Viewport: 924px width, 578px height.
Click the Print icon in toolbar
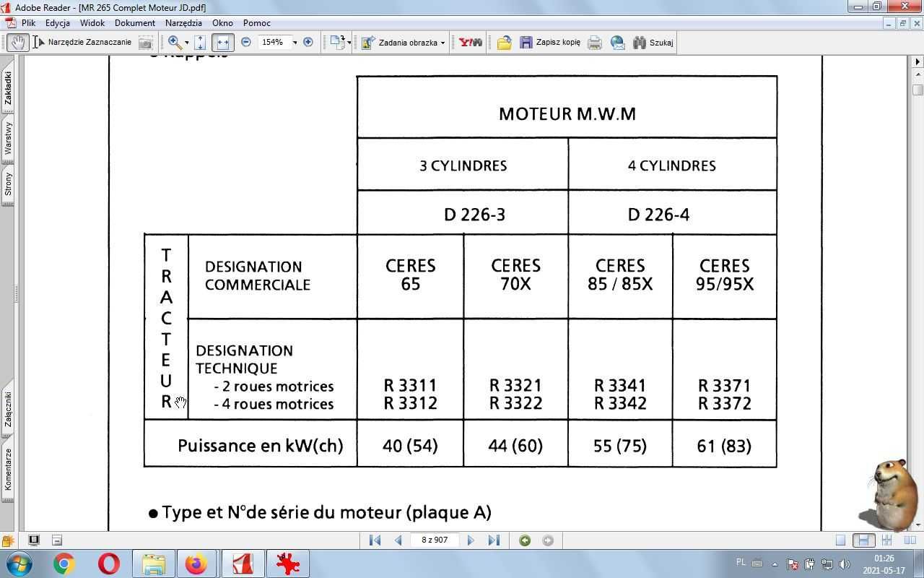[x=594, y=42]
